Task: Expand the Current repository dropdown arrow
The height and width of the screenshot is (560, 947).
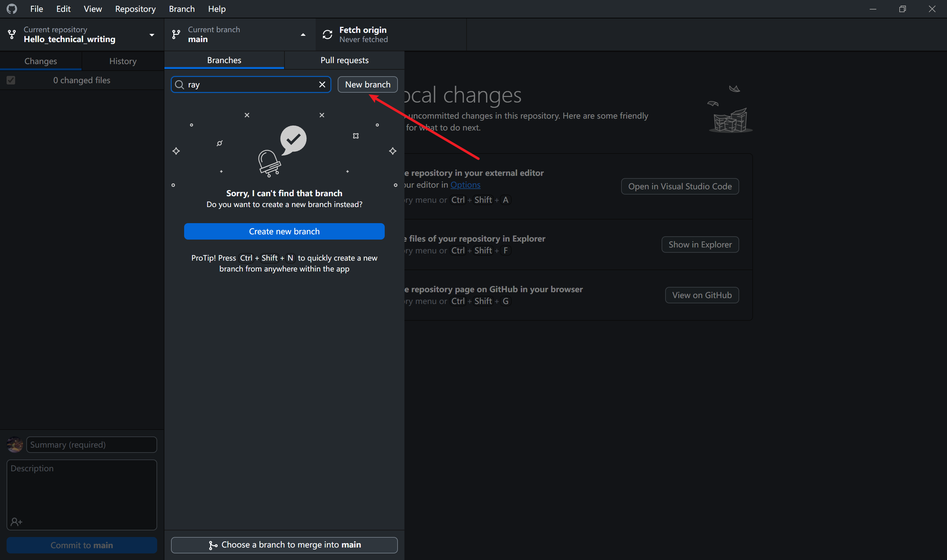Action: [152, 35]
